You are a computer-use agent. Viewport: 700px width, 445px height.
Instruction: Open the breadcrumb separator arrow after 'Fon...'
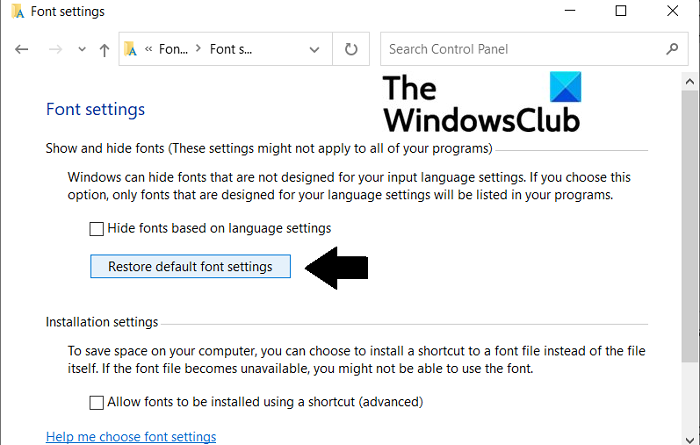coord(198,48)
